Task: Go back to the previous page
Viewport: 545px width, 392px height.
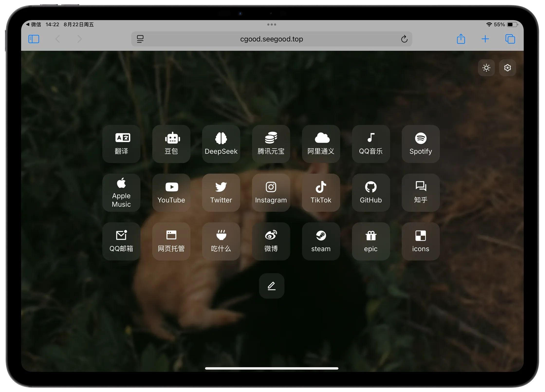Action: (x=58, y=39)
